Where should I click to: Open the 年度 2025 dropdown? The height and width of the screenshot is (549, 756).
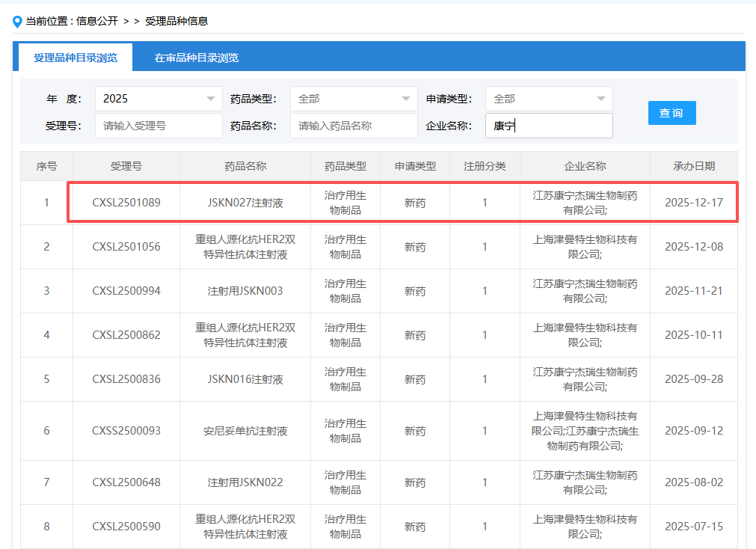[x=159, y=99]
